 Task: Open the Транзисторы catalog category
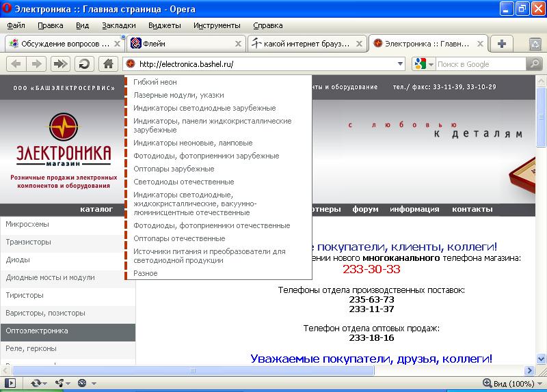click(x=68, y=242)
